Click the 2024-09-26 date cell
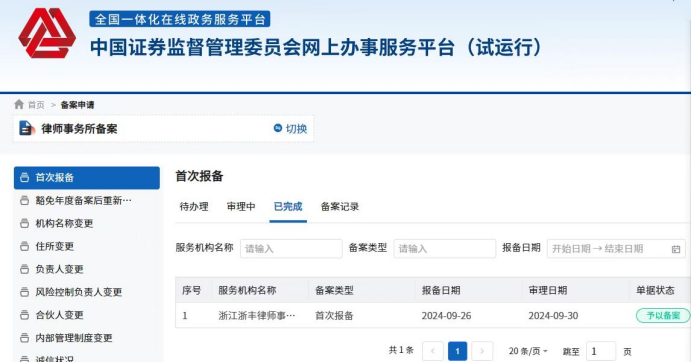 (446, 316)
